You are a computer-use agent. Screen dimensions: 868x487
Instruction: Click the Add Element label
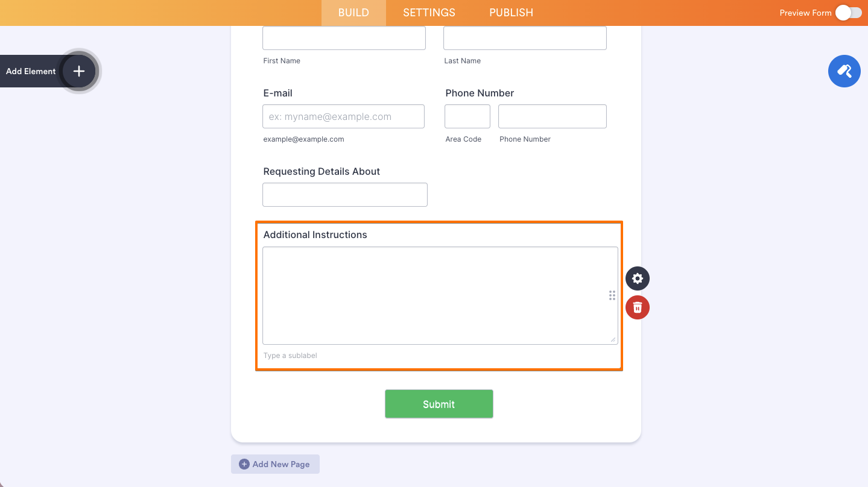(30, 71)
